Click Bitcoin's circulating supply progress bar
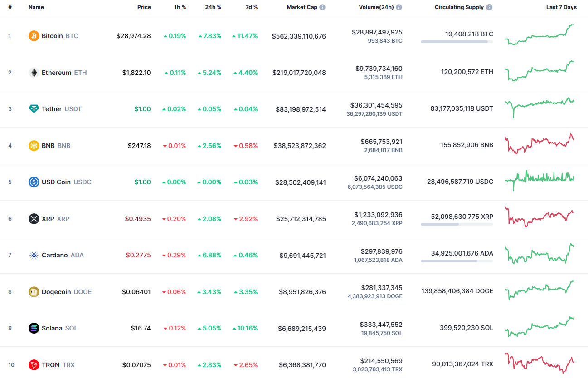 (457, 42)
